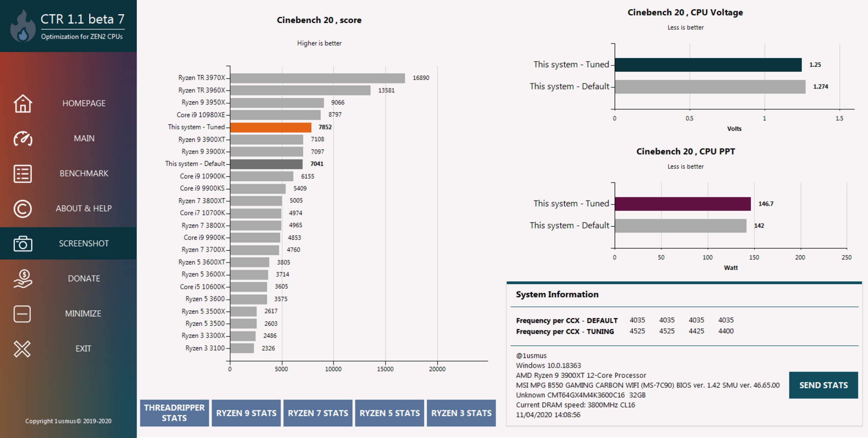This screenshot has width=868, height=438.
Task: Click the camera Screenshot icon
Action: point(23,243)
